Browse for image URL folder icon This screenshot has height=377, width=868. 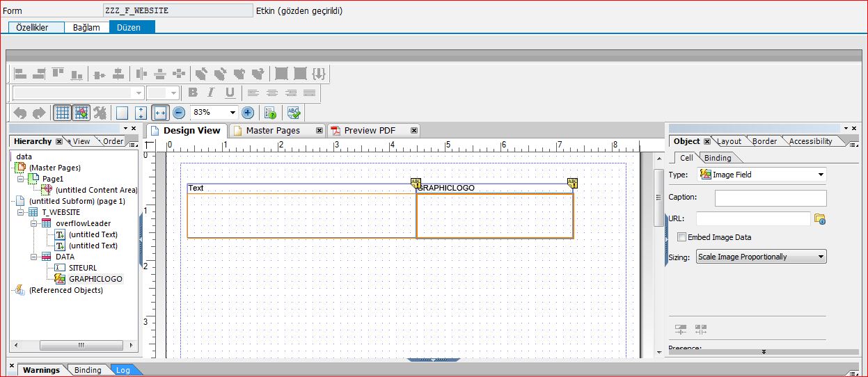coord(819,219)
